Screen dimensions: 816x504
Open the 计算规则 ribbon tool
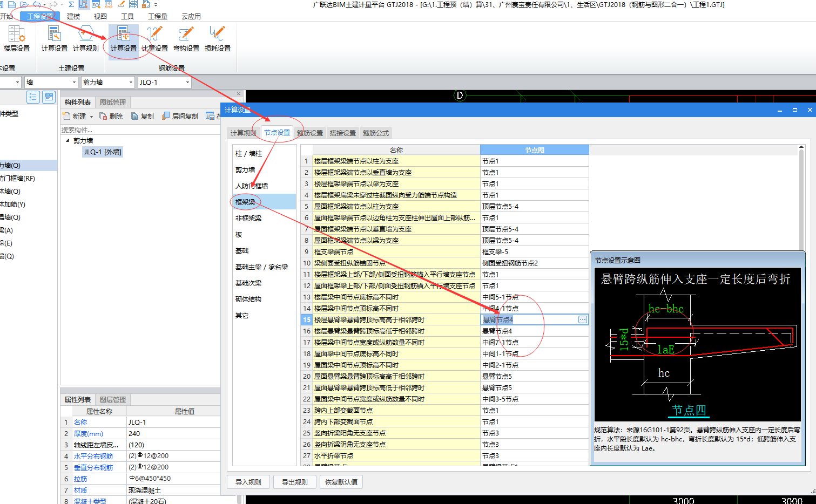click(86, 39)
